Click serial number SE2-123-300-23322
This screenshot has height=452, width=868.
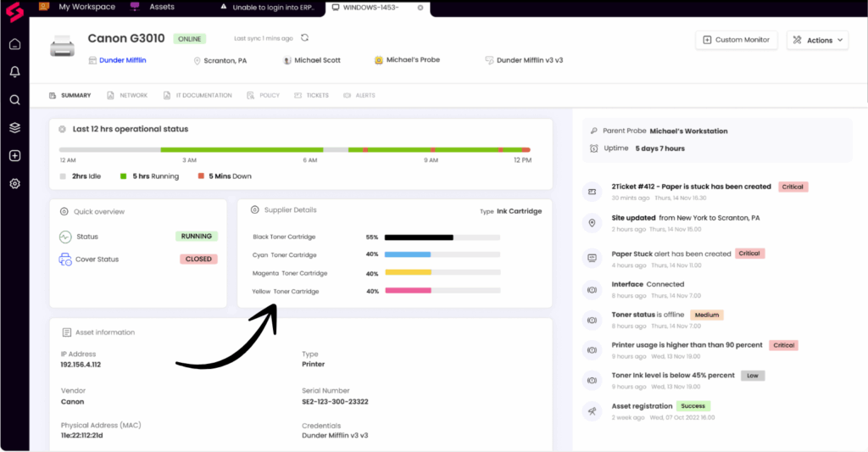(335, 402)
